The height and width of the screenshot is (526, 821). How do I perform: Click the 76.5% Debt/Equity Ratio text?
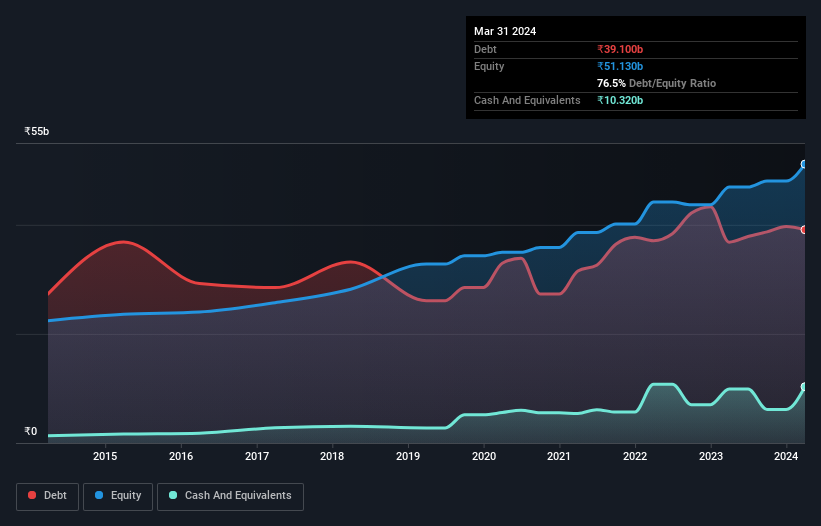pos(656,83)
